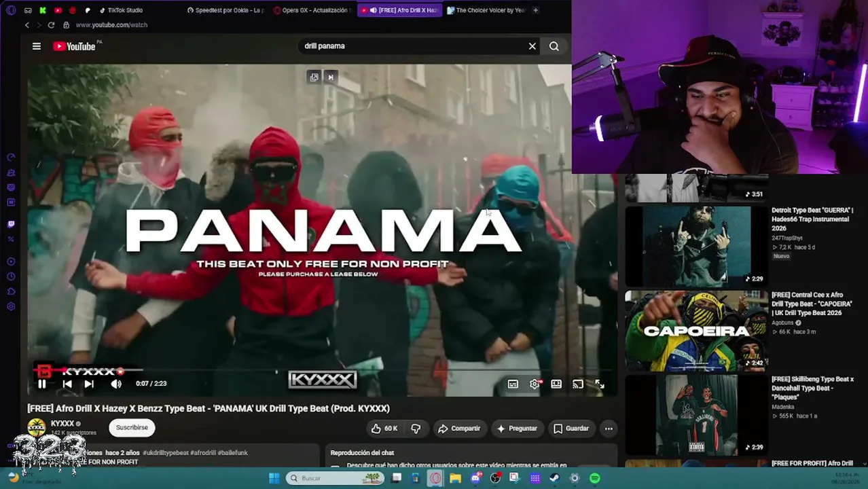868x489 pixels.
Task: Click the #afrodrill hashtag
Action: coord(203,453)
